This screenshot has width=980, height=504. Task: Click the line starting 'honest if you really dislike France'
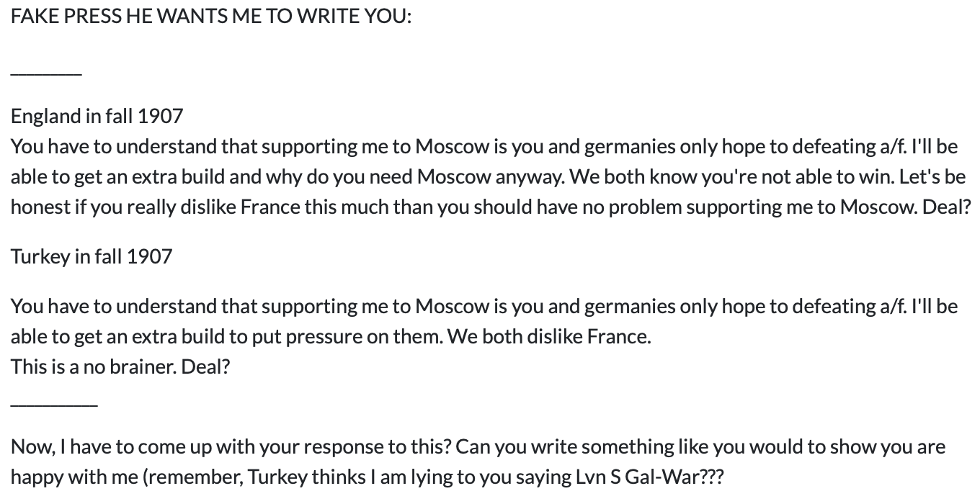point(491,207)
